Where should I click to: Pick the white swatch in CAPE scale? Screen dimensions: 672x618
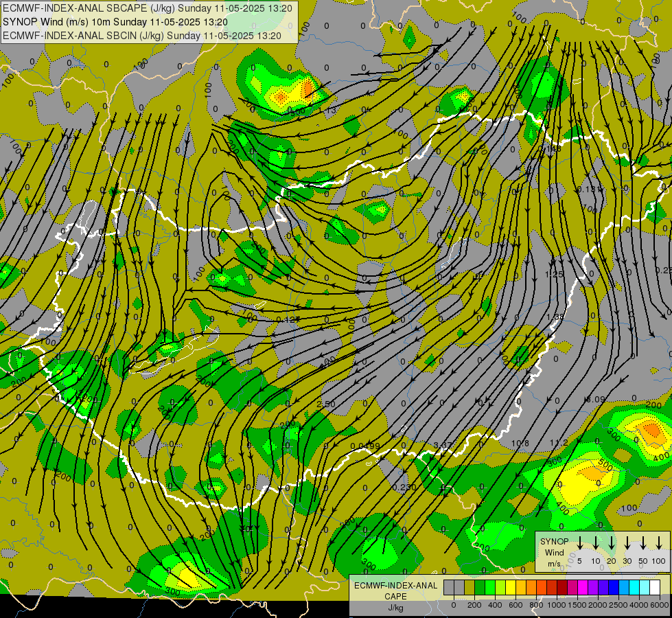tap(654, 587)
